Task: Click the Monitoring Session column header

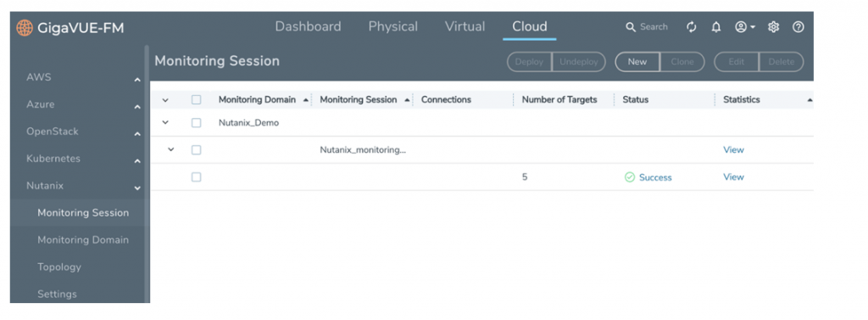Action: pyautogui.click(x=359, y=100)
